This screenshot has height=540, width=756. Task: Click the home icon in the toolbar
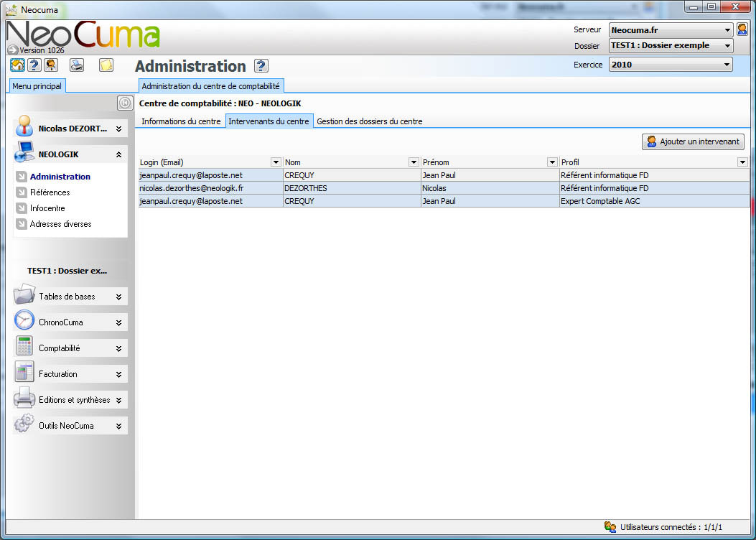[18, 65]
